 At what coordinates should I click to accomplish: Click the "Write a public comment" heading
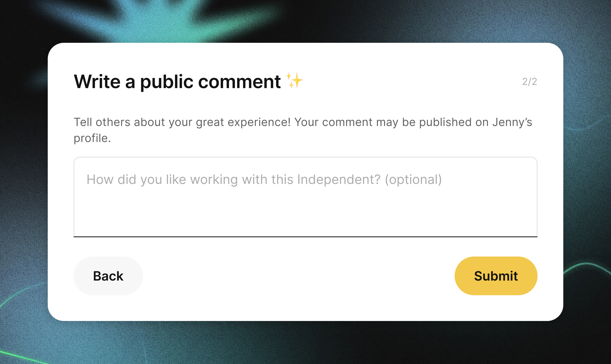[x=177, y=82]
